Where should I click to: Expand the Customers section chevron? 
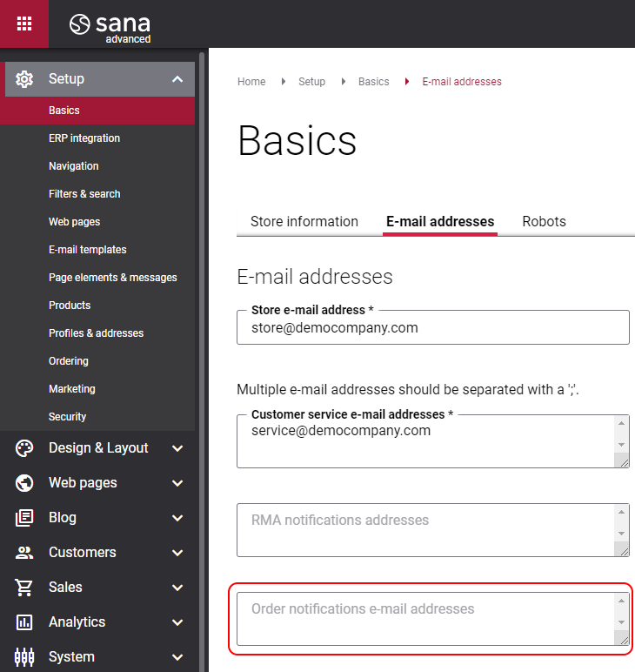coord(177,553)
